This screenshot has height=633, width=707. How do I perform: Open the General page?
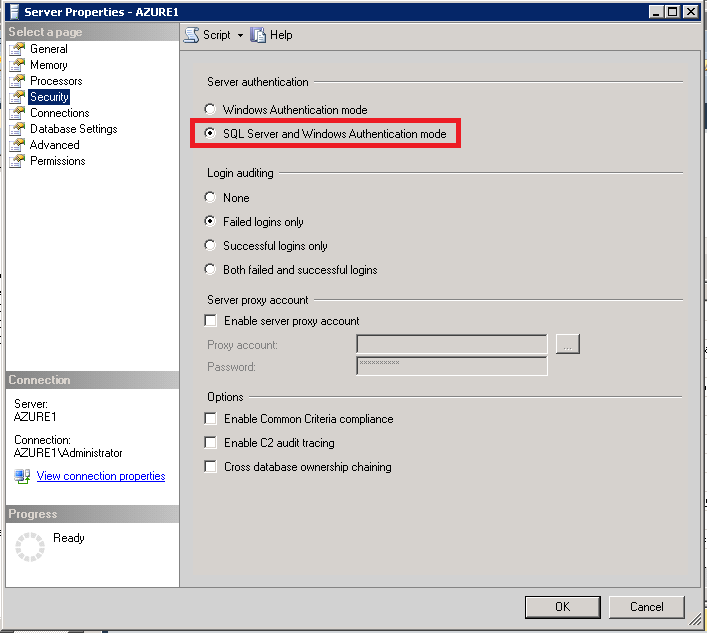tap(49, 49)
